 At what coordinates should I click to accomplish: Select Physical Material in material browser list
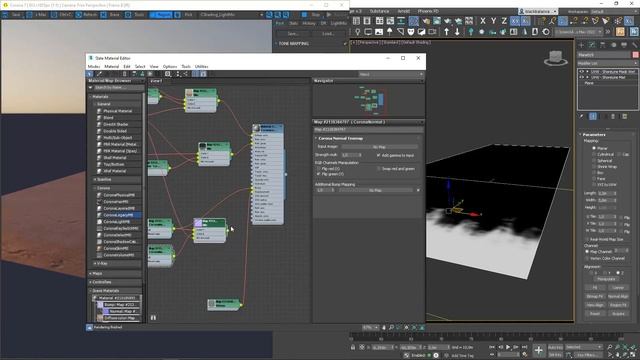coord(118,111)
